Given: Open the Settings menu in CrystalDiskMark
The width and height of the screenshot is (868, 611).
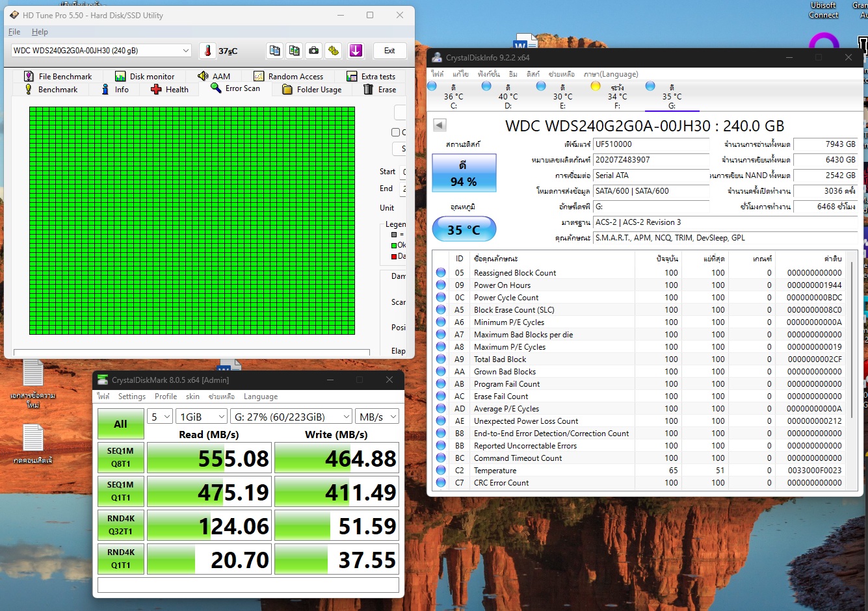Looking at the screenshot, I should coord(131,396).
